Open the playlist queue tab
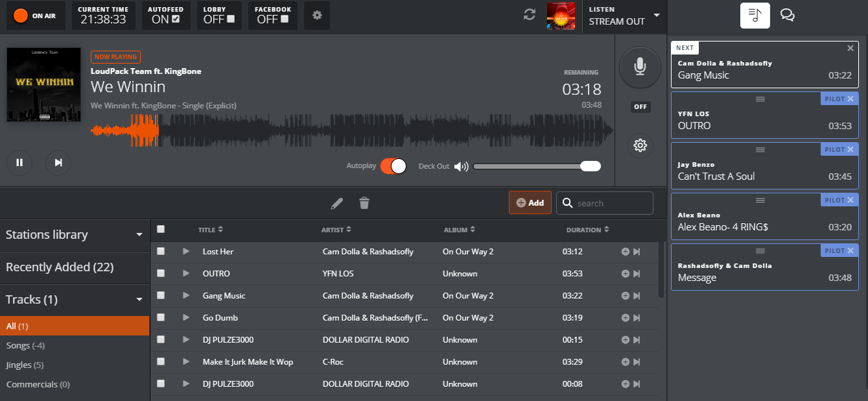Screen dimensions: 868x401 point(755,16)
